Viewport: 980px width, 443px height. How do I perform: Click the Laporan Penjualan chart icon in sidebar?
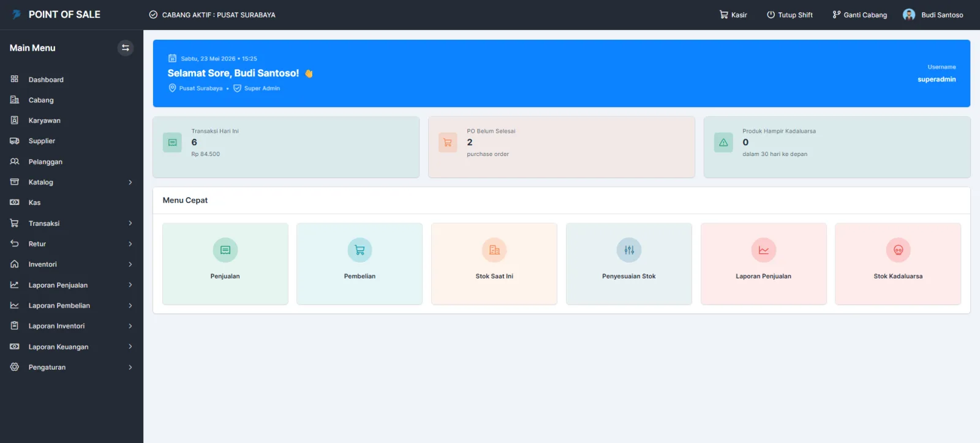coord(15,285)
